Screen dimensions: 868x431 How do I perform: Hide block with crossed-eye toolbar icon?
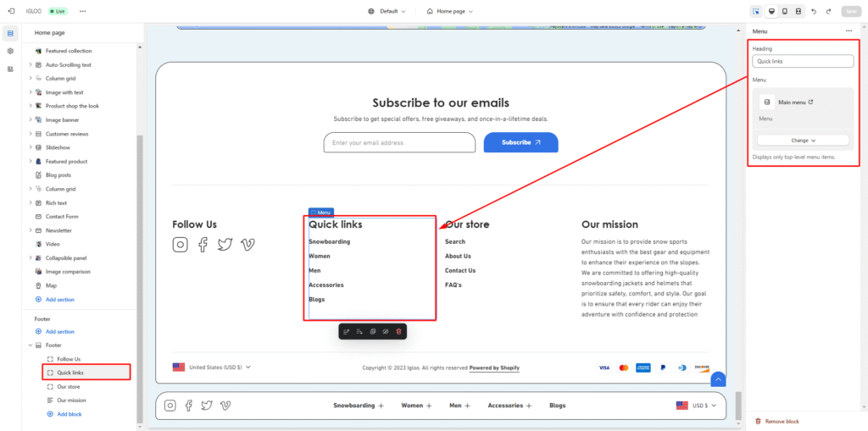click(x=386, y=331)
